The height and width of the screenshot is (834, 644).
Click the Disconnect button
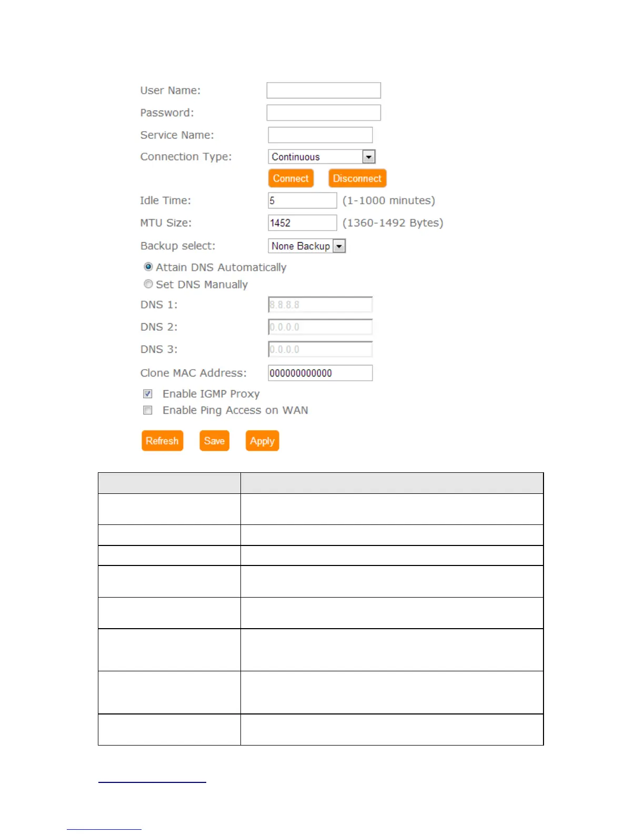click(x=357, y=178)
